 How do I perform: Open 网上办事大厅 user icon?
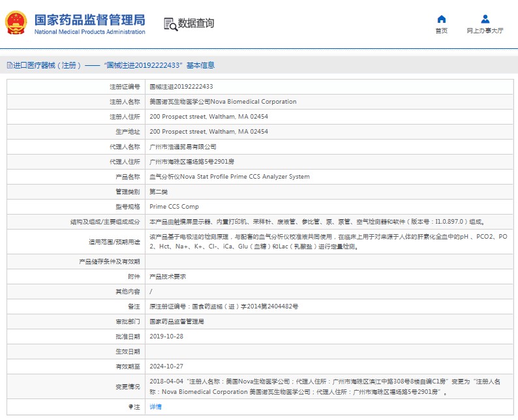(x=485, y=19)
